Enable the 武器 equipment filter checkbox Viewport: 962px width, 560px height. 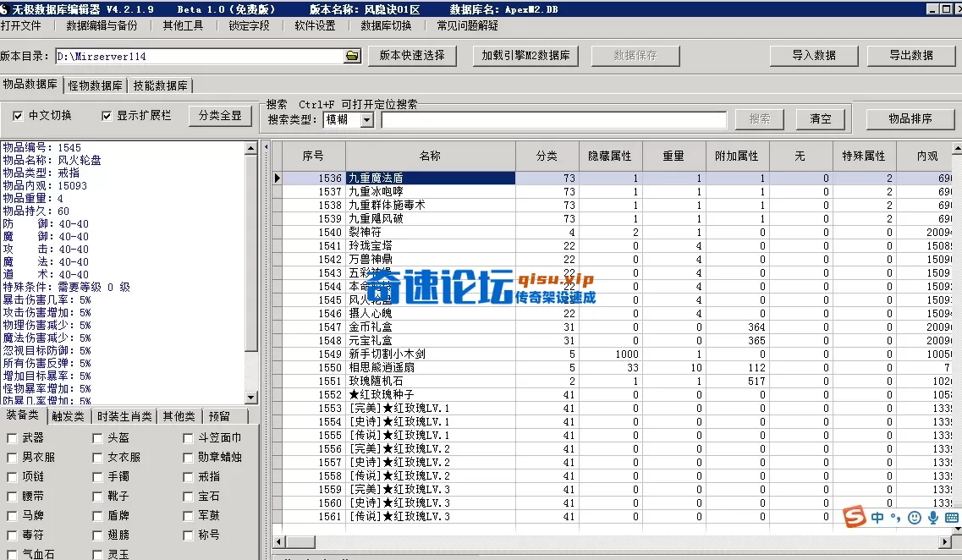[14, 438]
